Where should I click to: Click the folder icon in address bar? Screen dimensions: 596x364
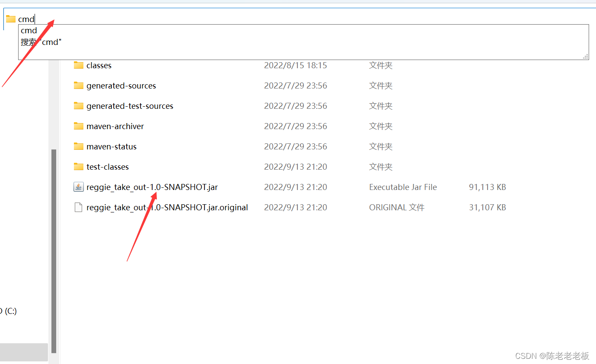click(x=11, y=19)
